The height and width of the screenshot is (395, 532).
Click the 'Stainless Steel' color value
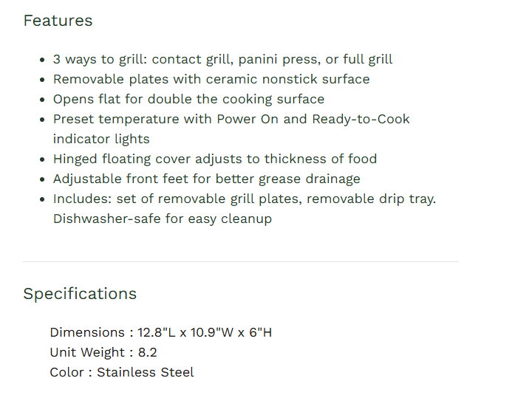pos(146,372)
